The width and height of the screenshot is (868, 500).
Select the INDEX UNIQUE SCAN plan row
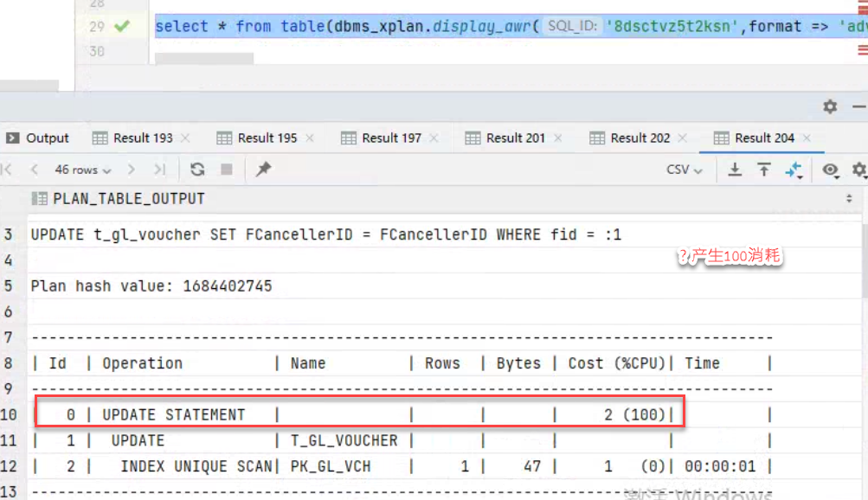point(445,466)
